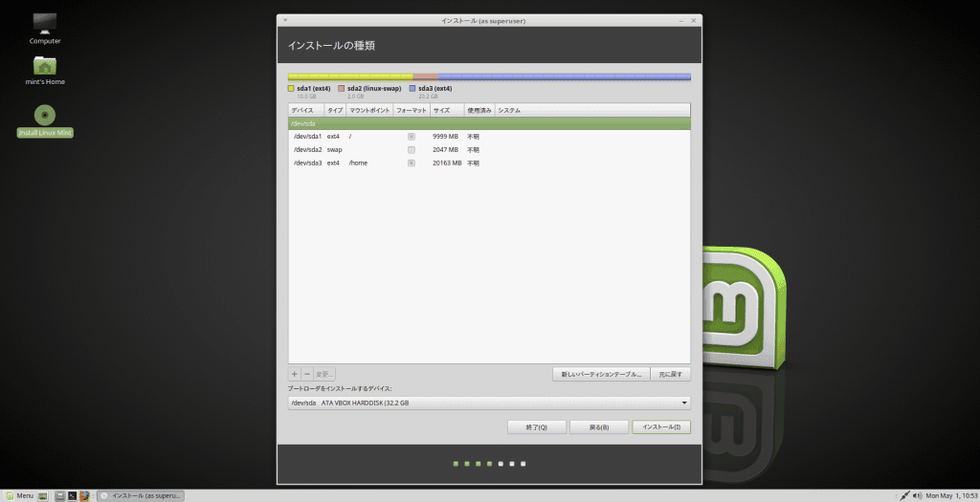Click the 戻る(B) back button
980x502 pixels.
(599, 427)
